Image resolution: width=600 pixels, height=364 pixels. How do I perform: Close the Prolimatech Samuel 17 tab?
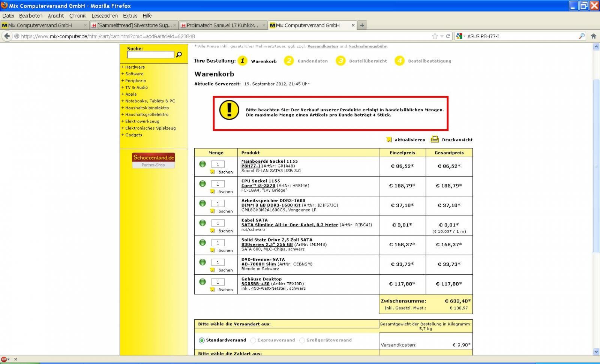coord(264,25)
